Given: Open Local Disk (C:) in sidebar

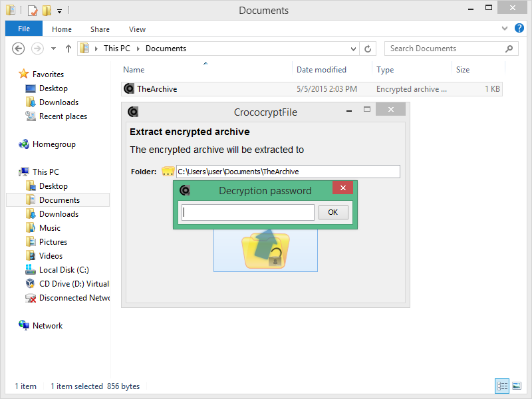Looking at the screenshot, I should (x=64, y=270).
